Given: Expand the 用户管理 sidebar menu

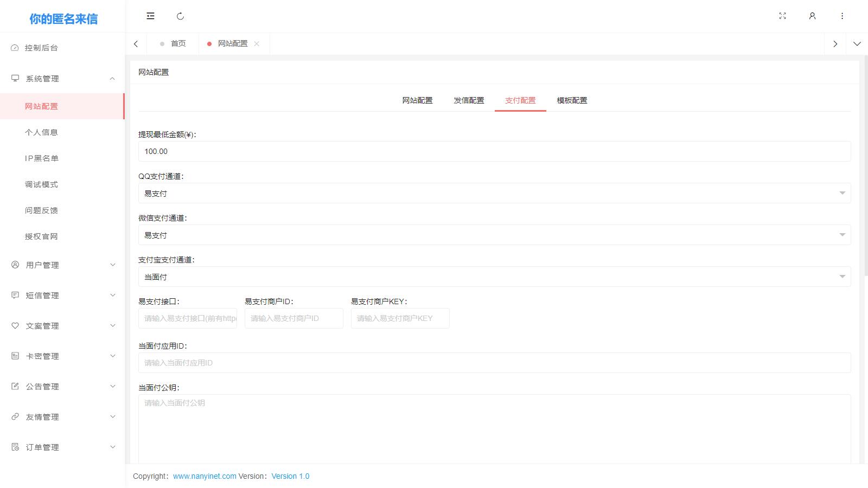Looking at the screenshot, I should (62, 265).
